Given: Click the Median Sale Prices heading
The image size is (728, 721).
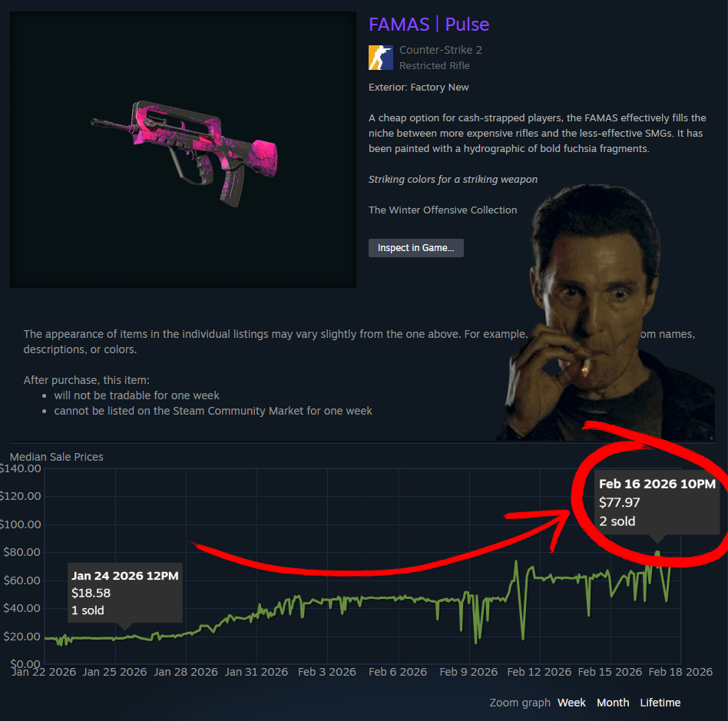Looking at the screenshot, I should (x=57, y=457).
